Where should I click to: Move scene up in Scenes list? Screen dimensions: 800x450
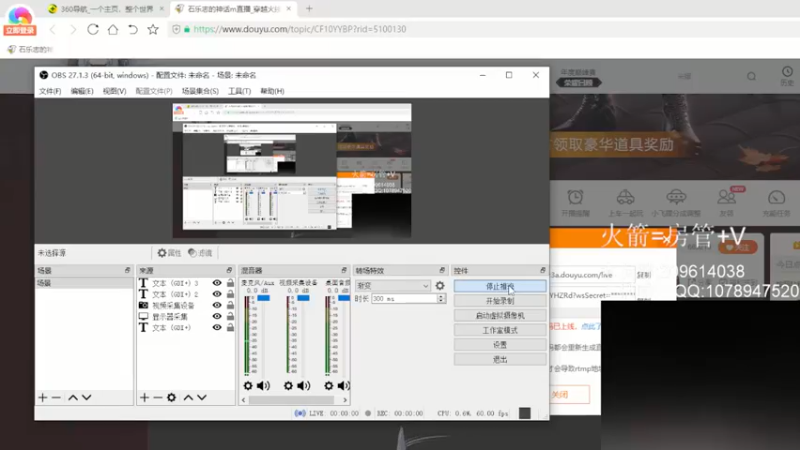click(x=73, y=397)
